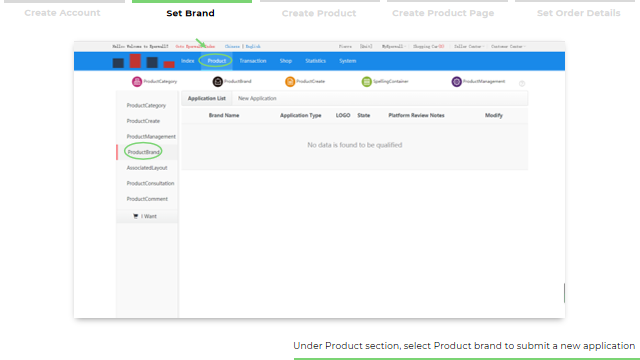
Task: Go to the Create Account step
Action: (62, 13)
